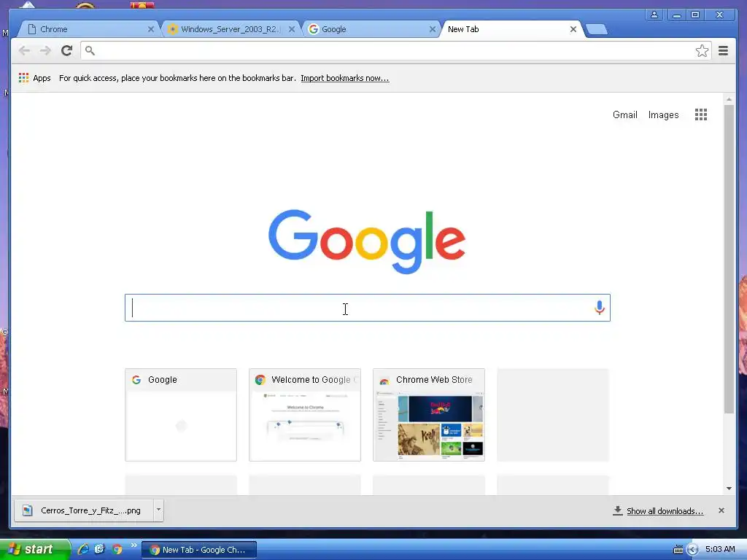Open the Chrome profile person button
This screenshot has width=747, height=560.
point(654,15)
